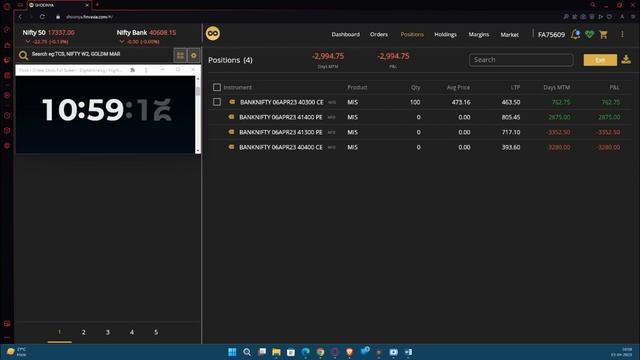Screen dimensions: 640x360
Task: Open Windows taskbar search
Action: pos(247,352)
